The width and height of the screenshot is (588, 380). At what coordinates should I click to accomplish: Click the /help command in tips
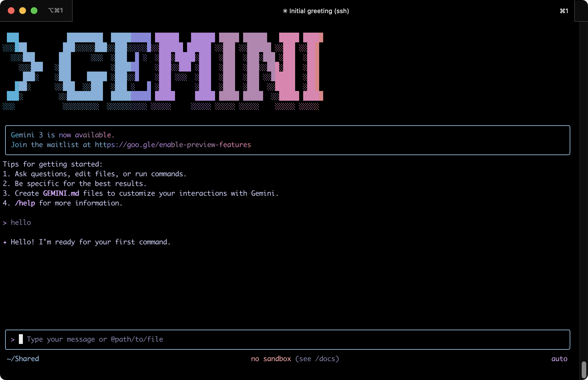25,203
